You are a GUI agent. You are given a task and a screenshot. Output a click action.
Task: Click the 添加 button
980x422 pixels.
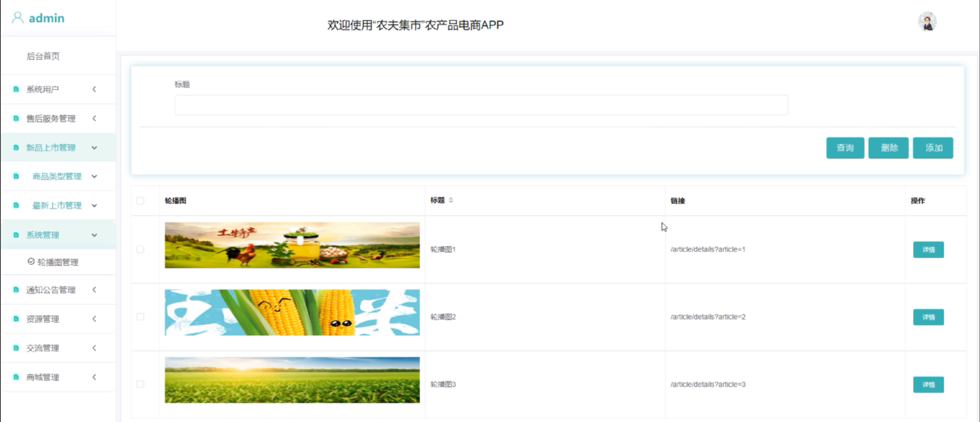point(933,148)
